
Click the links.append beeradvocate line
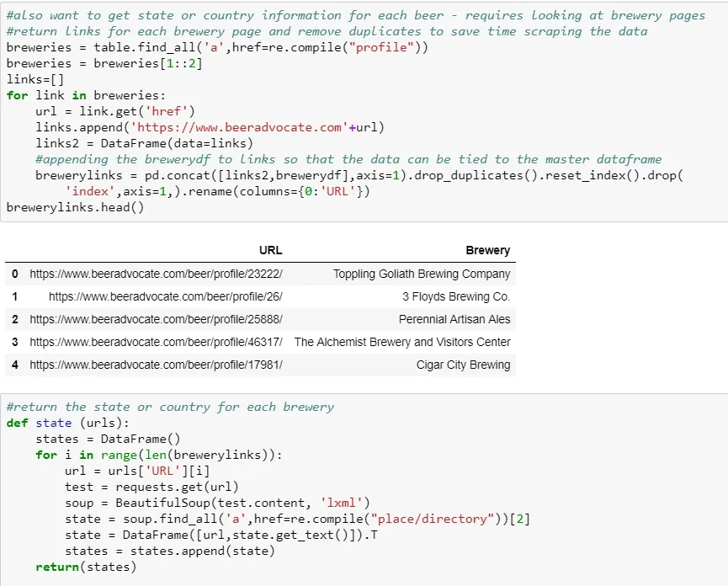pyautogui.click(x=210, y=128)
